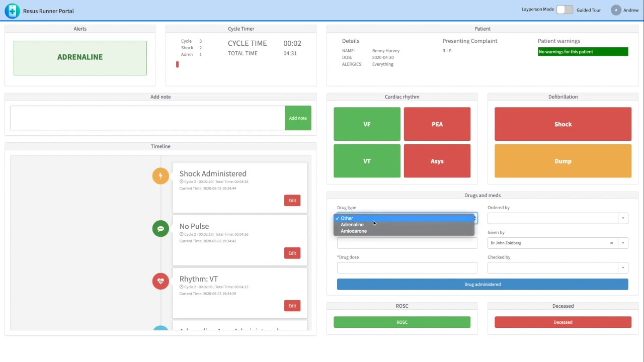The image size is (644, 362).
Task: Choose Amiodarone from Drug type list
Action: coord(405,231)
